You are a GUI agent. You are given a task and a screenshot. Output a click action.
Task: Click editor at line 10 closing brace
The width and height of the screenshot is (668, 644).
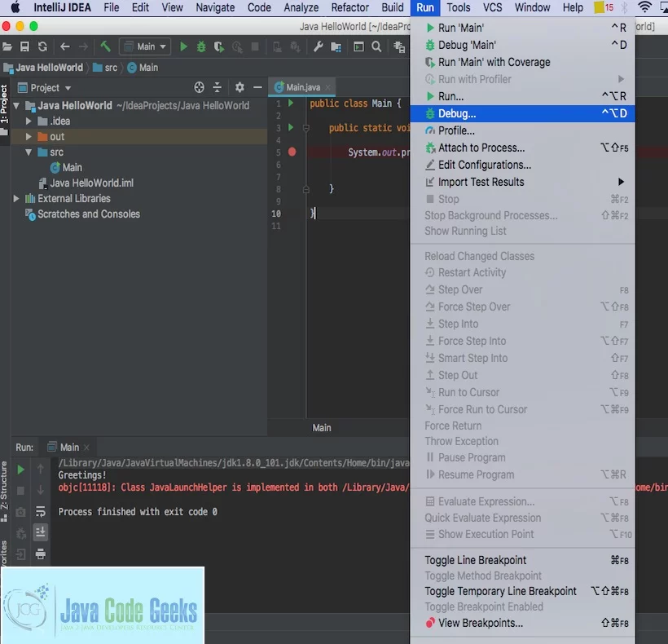point(312,213)
